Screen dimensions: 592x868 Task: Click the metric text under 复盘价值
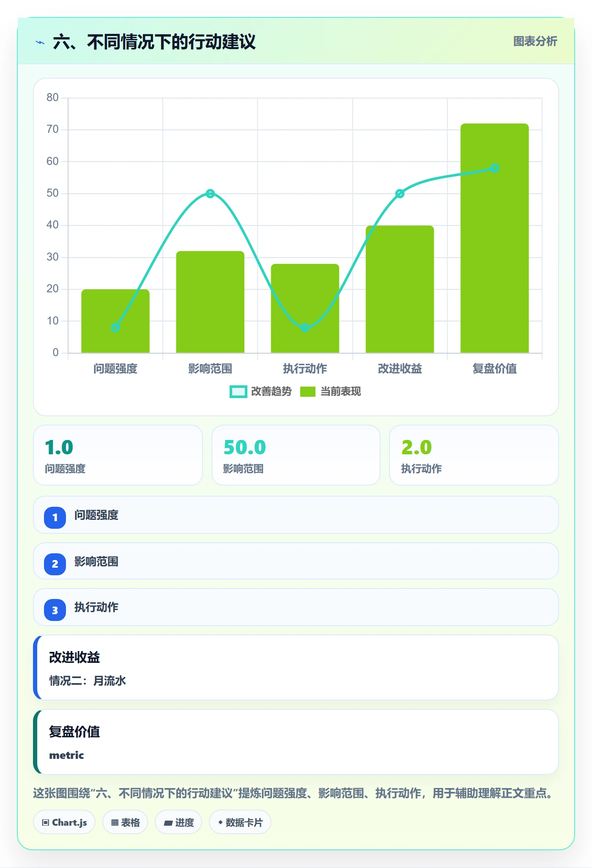(x=66, y=755)
